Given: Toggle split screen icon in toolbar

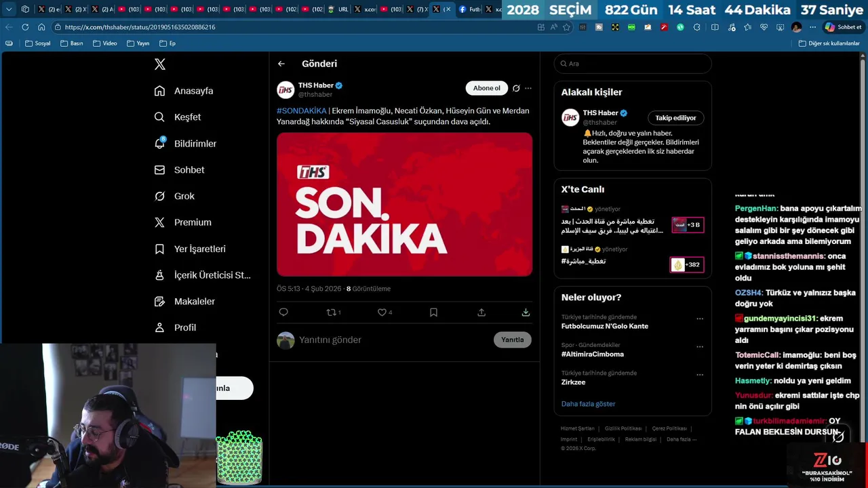Looking at the screenshot, I should (715, 27).
